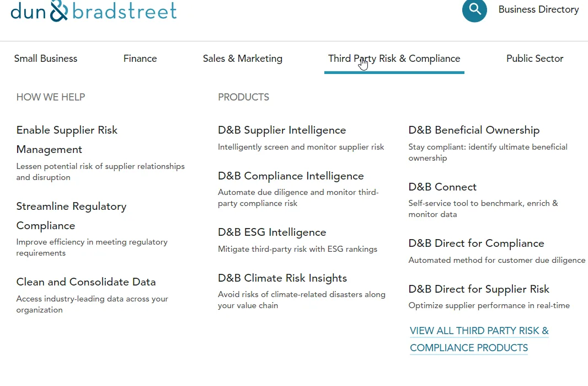The width and height of the screenshot is (588, 386).
Task: Open D&B Compliance Intelligence product
Action: 291,176
